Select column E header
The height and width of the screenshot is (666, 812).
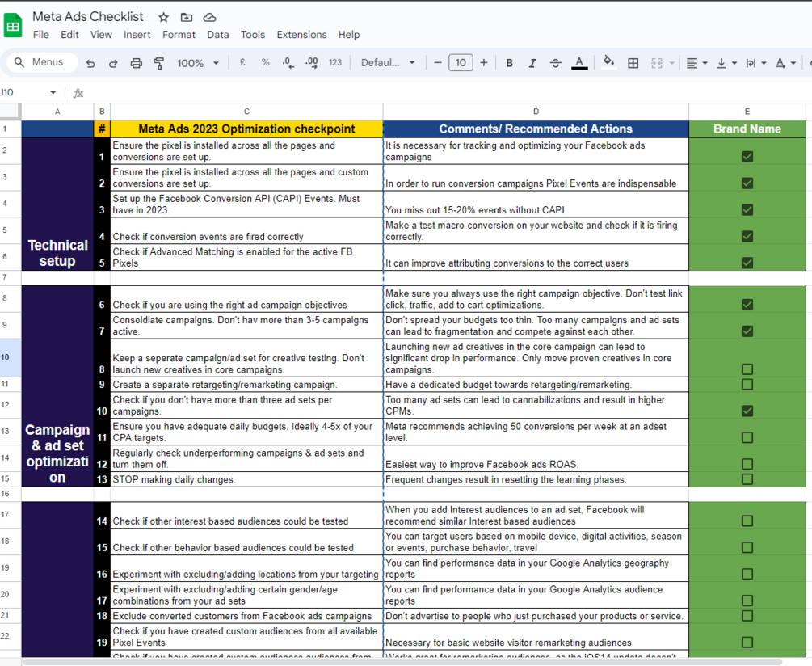click(x=747, y=112)
